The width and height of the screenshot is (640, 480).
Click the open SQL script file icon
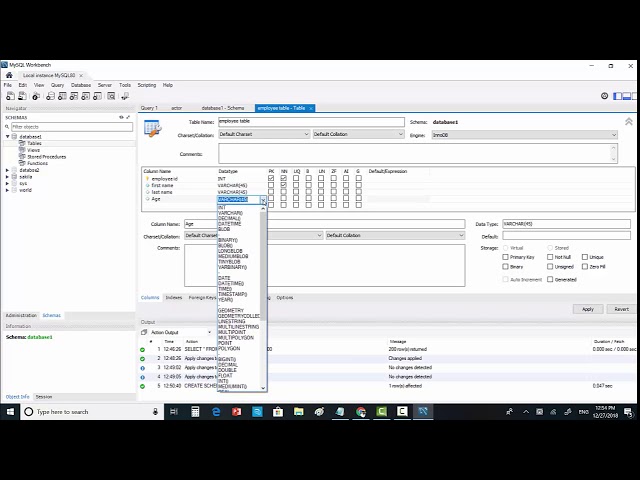(22, 96)
